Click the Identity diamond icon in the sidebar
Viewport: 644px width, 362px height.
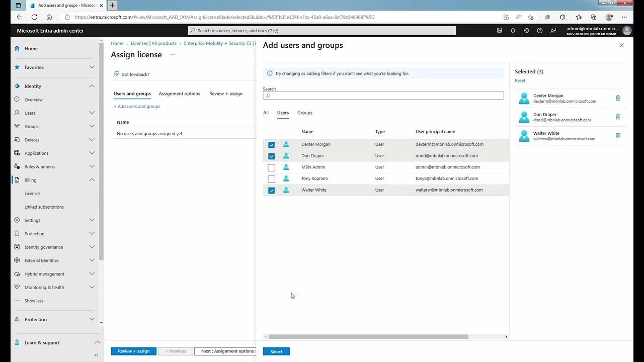pyautogui.click(x=17, y=86)
